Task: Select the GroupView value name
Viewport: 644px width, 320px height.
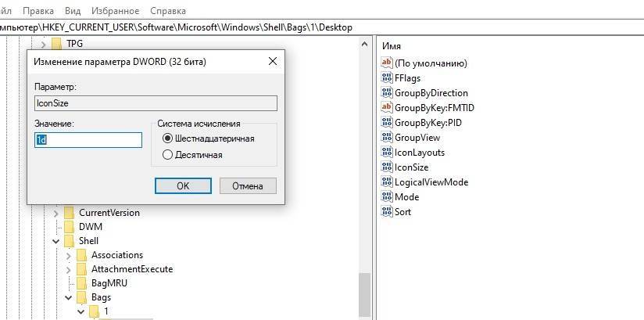Action: tap(417, 137)
